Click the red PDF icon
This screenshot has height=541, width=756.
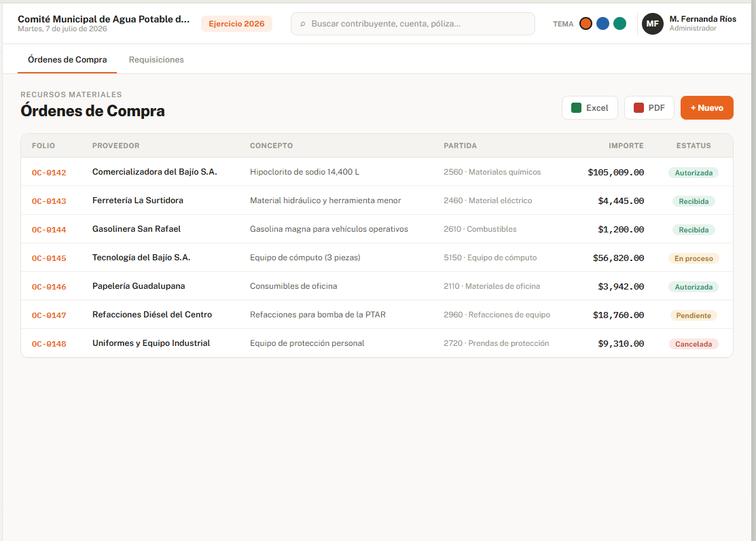[x=638, y=107]
